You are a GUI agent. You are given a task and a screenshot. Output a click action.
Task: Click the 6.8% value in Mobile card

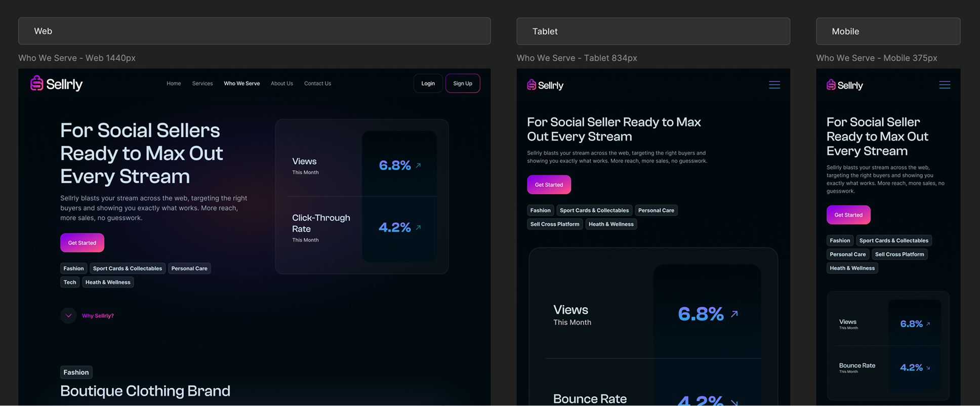point(911,324)
